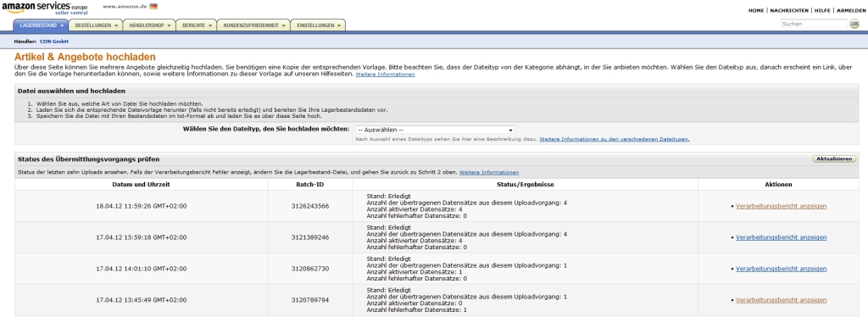
Task: Open the Händlershop tab
Action: click(x=150, y=25)
